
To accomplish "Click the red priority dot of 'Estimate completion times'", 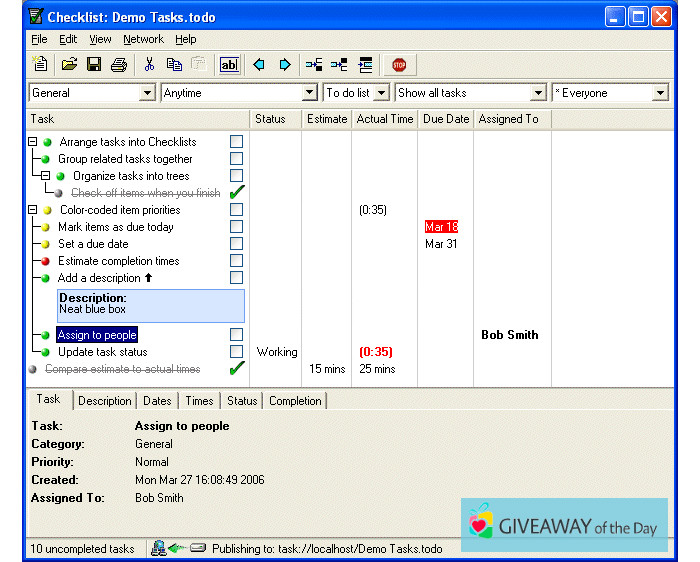I will coord(45,261).
